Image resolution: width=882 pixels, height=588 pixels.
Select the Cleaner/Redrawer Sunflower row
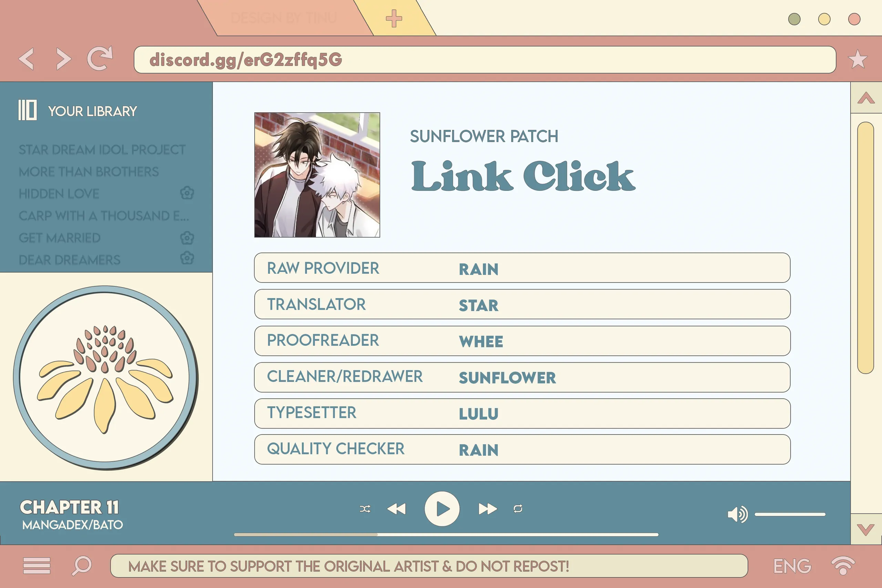coord(522,377)
